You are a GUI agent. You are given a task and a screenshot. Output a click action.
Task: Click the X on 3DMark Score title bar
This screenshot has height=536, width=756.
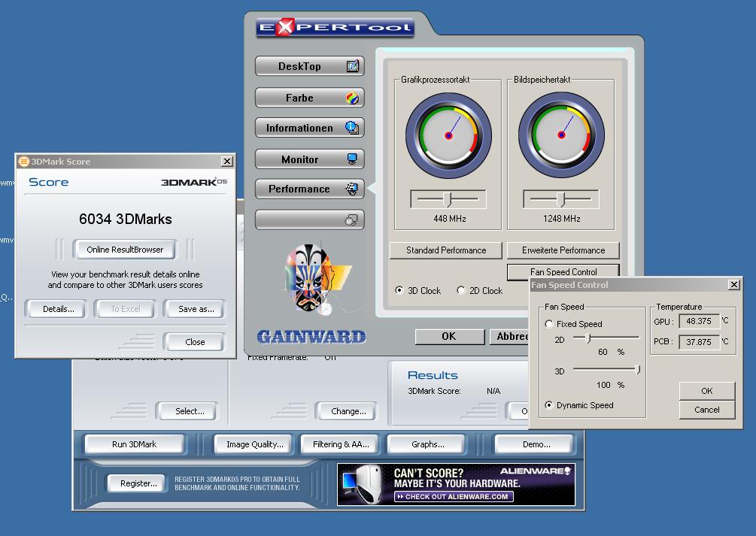pos(226,161)
